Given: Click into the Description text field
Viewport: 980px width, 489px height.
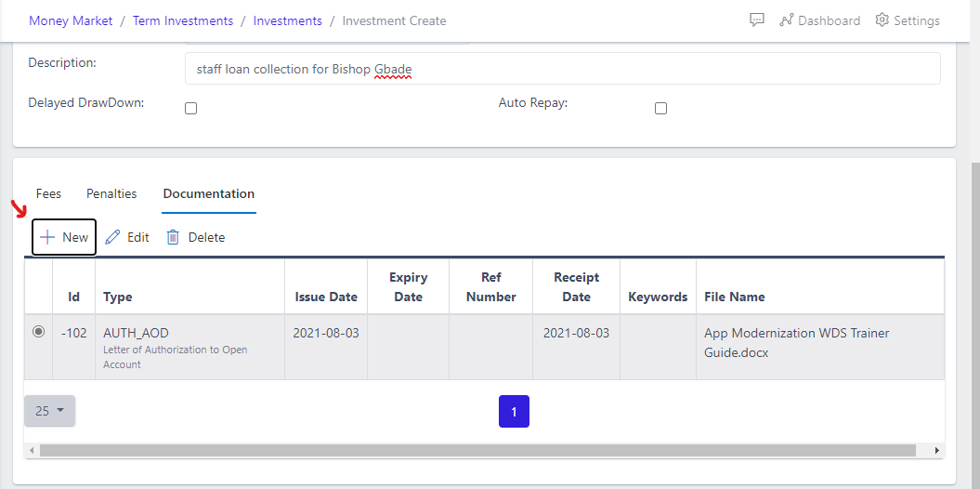Looking at the screenshot, I should pyautogui.click(x=562, y=69).
